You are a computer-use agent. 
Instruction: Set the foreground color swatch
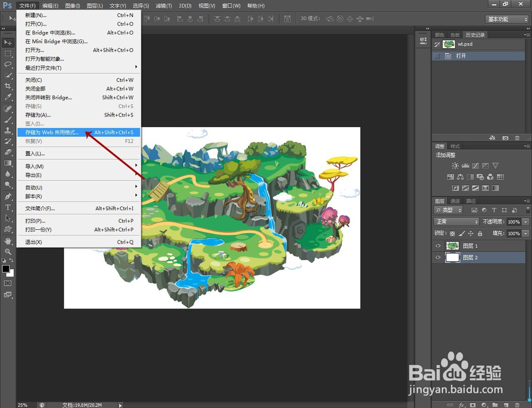pyautogui.click(x=5, y=269)
